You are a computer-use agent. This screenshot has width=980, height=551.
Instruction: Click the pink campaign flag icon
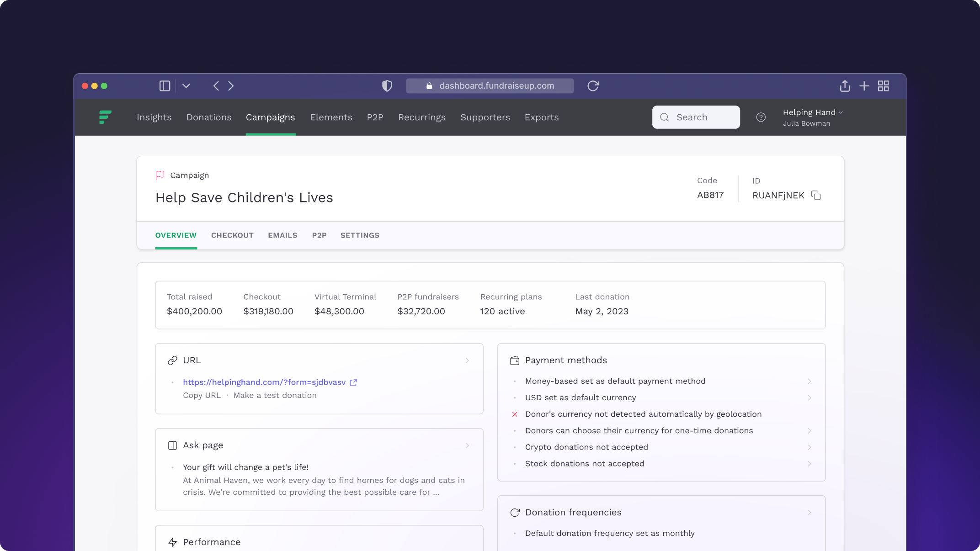coord(160,175)
